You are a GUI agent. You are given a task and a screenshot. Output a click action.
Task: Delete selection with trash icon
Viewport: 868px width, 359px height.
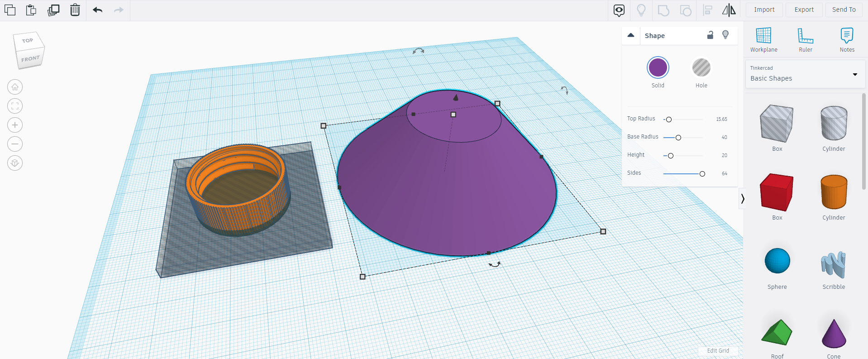coord(75,10)
